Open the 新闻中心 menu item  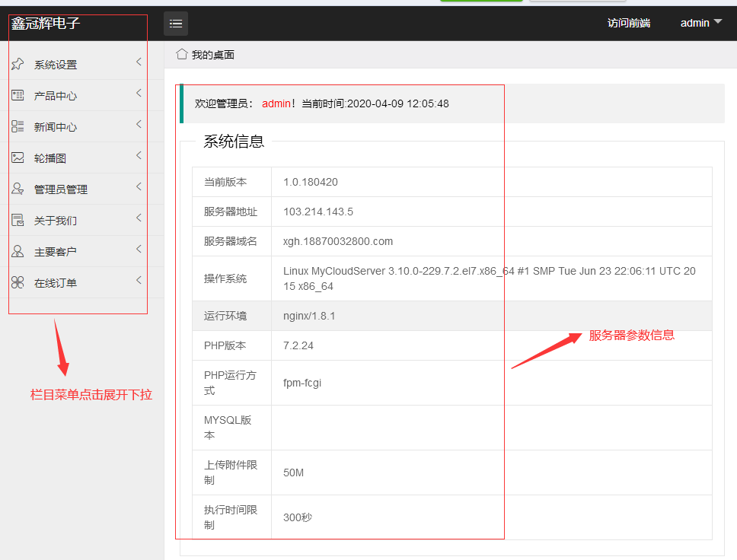(x=56, y=127)
